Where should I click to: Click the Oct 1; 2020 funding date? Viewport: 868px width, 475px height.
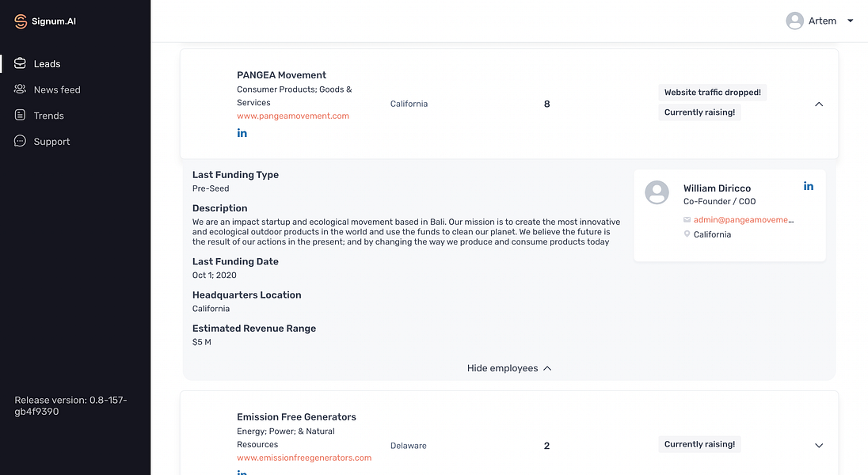pos(215,275)
